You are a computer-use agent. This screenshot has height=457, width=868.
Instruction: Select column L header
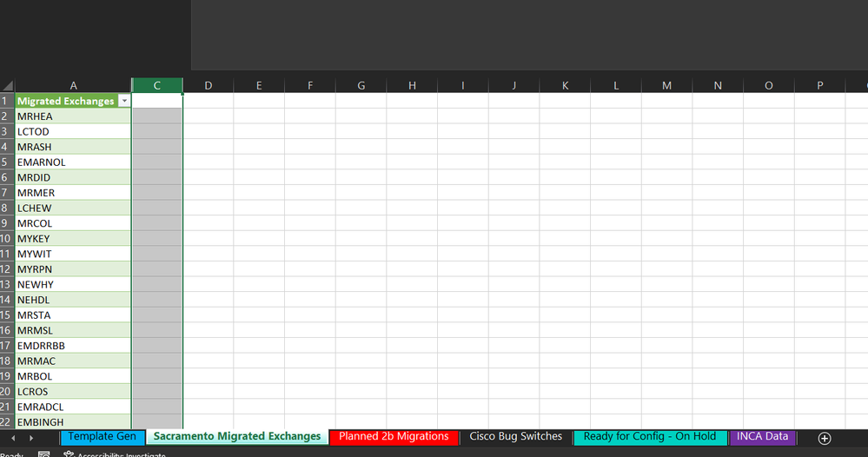click(615, 85)
